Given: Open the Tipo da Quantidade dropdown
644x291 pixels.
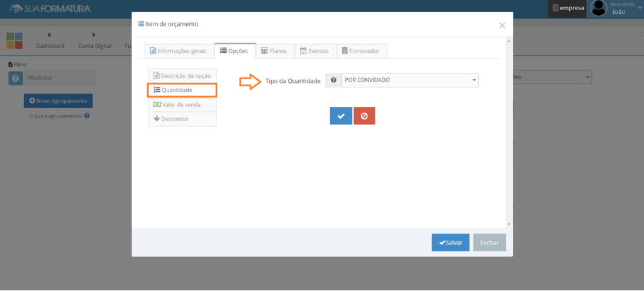Looking at the screenshot, I should click(x=409, y=80).
